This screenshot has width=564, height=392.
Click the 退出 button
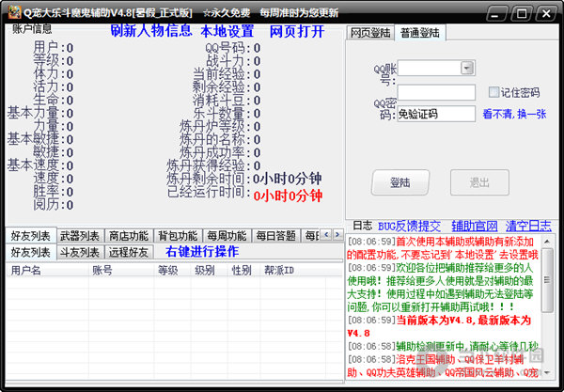[479, 182]
